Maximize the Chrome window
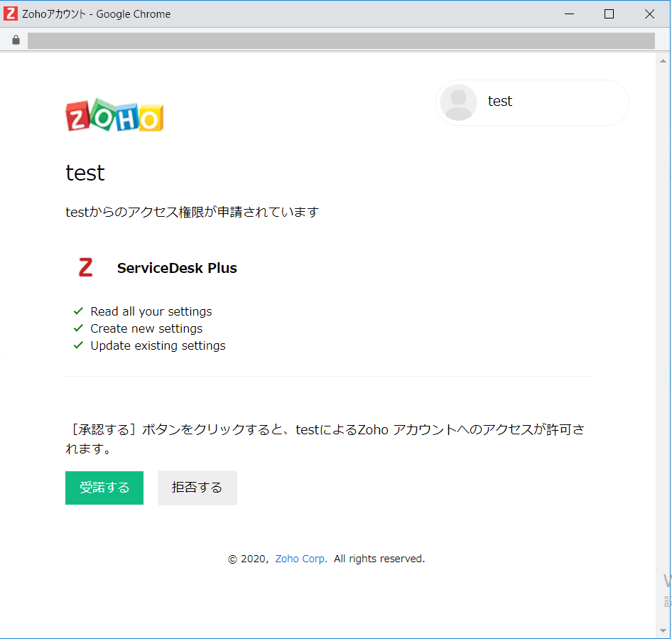This screenshot has height=639, width=672. tap(609, 14)
